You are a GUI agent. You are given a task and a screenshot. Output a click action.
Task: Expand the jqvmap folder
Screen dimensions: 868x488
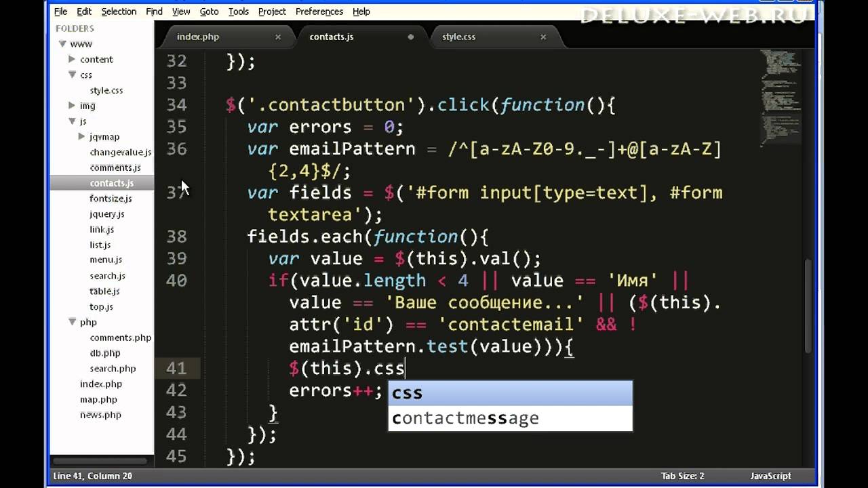pos(81,136)
